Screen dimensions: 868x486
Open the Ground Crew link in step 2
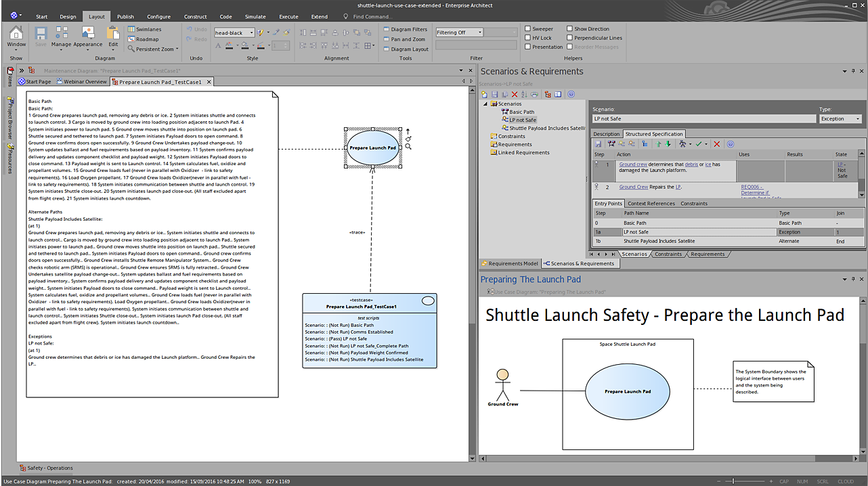click(x=633, y=187)
